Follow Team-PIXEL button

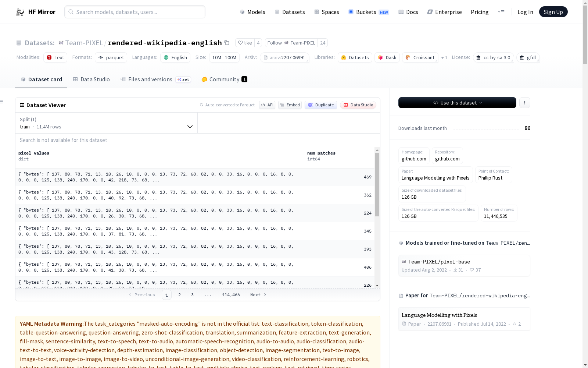click(291, 43)
